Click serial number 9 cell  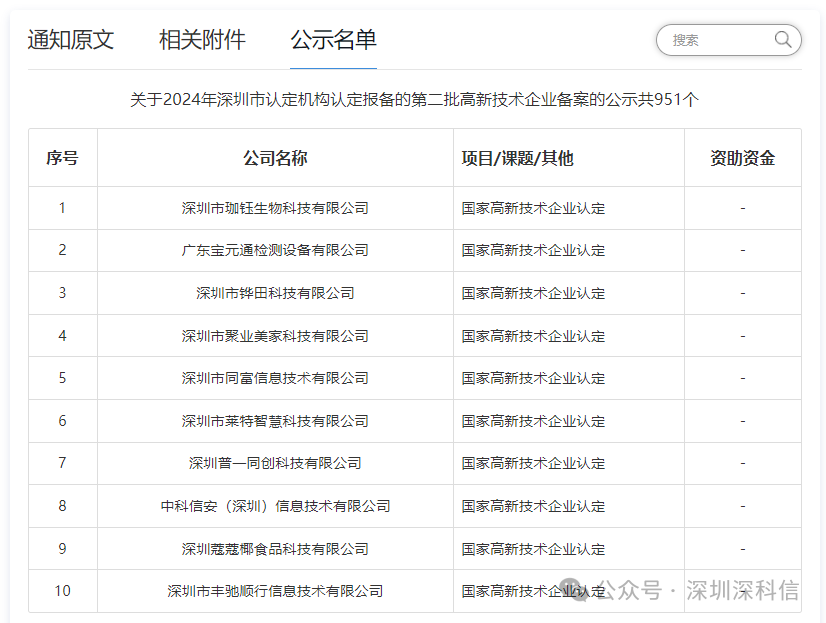tap(63, 549)
